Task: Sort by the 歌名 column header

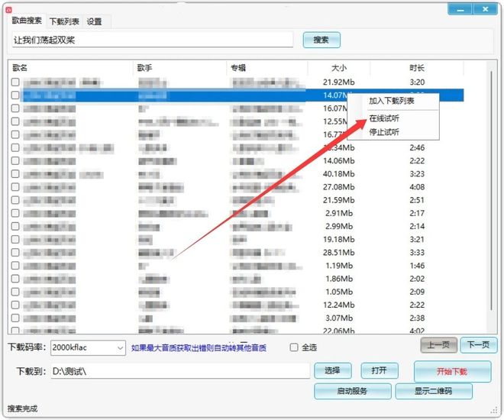Action: 20,68
